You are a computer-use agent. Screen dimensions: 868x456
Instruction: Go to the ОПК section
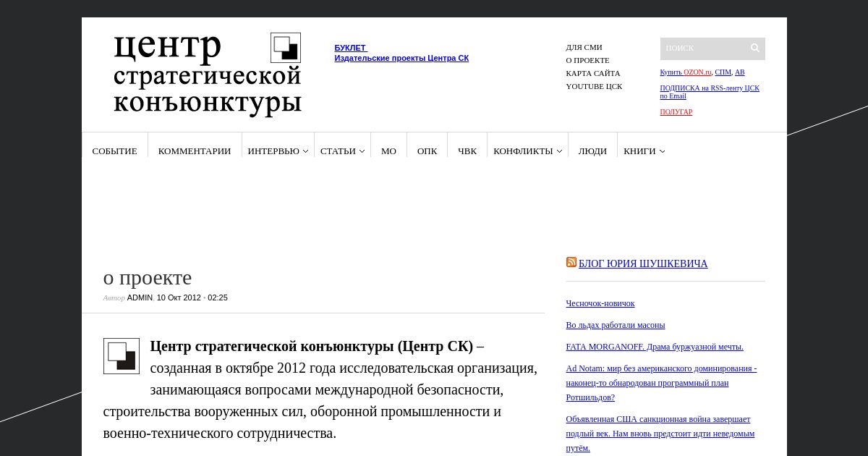point(427,151)
